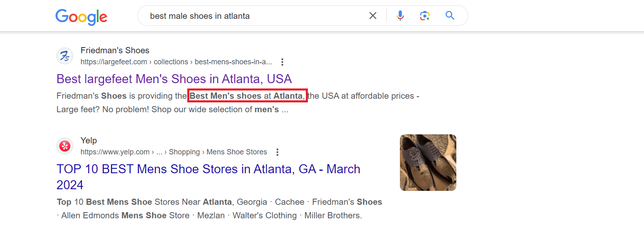
Task: Click the yelp.com URL breadcrumb
Action: pos(174,152)
